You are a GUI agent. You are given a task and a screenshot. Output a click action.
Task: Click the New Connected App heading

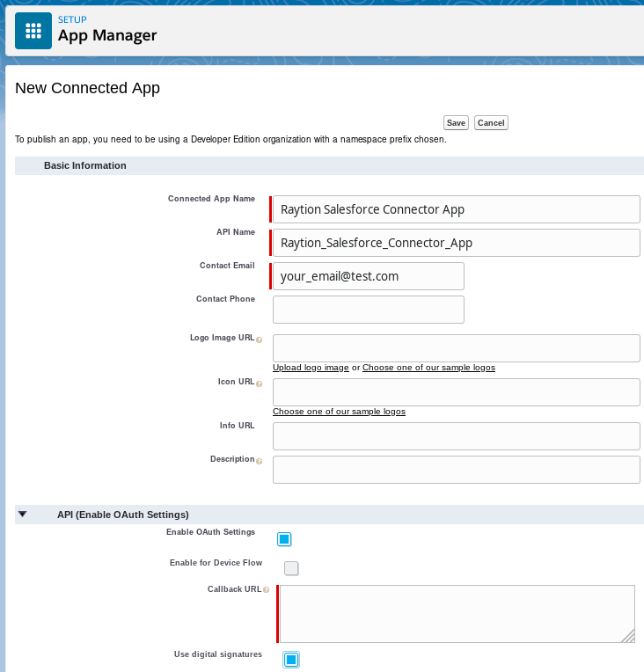[x=87, y=88]
